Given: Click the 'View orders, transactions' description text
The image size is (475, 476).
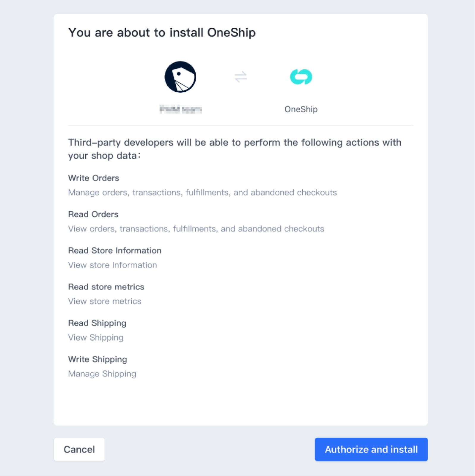Looking at the screenshot, I should coord(196,229).
